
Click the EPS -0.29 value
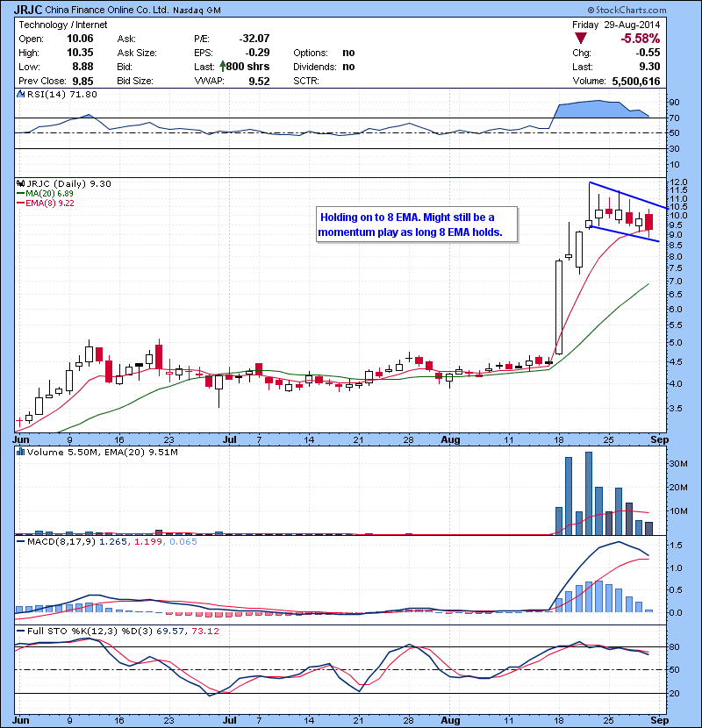click(x=257, y=53)
